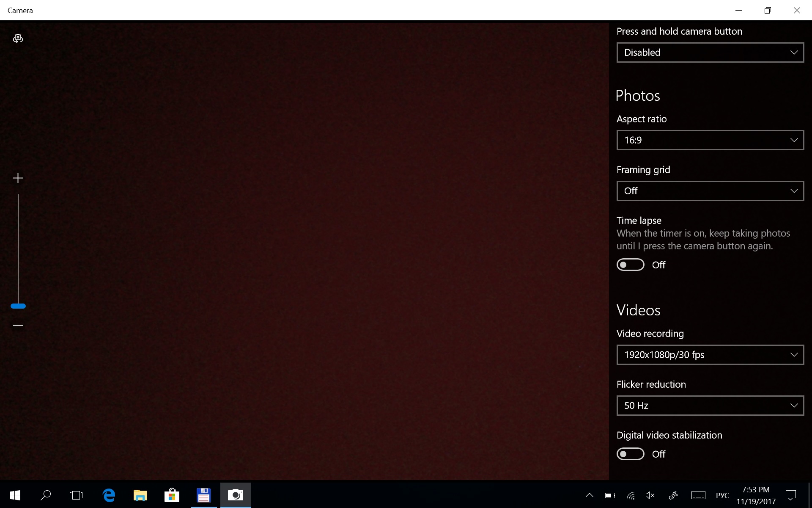Click the Camera app taskbar icon
812x508 pixels.
(236, 495)
